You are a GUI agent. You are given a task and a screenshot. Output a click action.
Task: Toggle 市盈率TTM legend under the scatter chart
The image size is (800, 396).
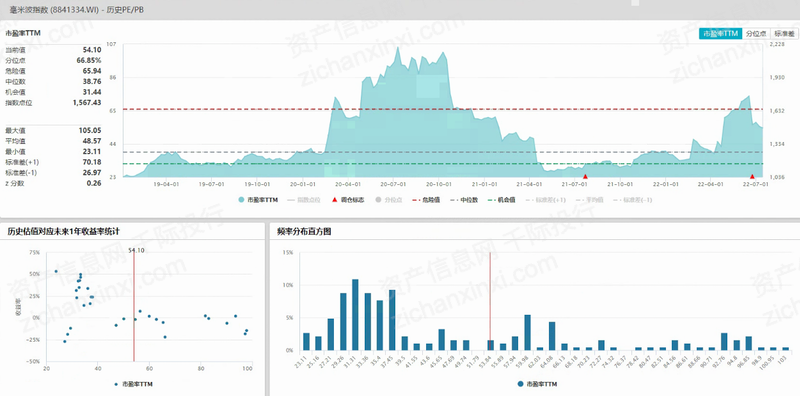click(134, 383)
